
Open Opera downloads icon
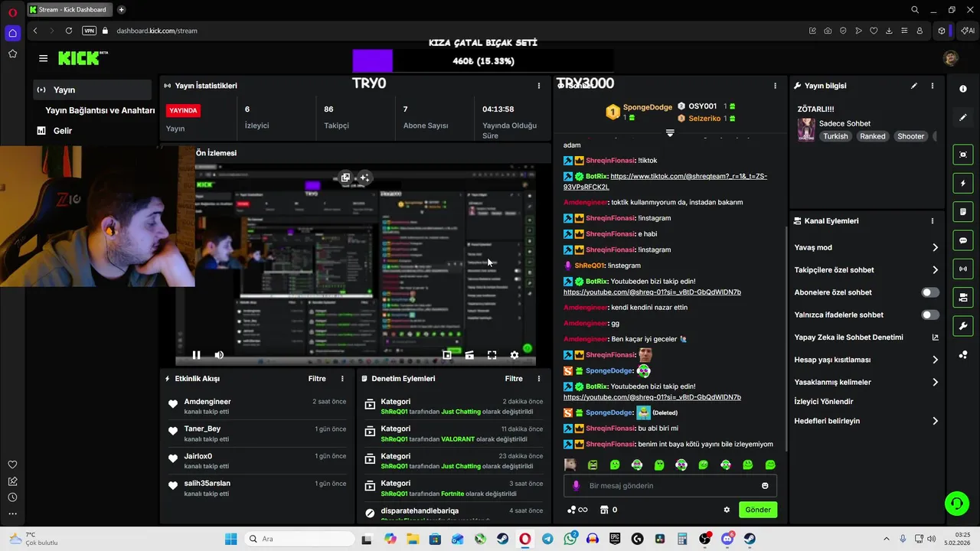pyautogui.click(x=889, y=31)
